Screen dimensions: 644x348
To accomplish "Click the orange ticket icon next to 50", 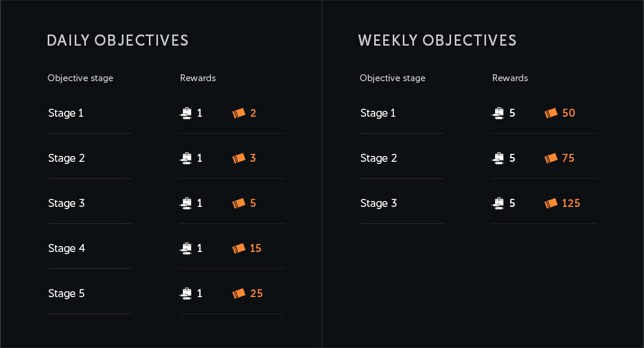I will pyautogui.click(x=551, y=113).
